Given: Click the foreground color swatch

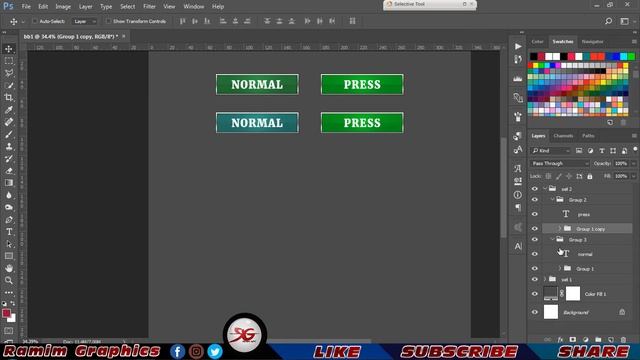Looking at the screenshot, I should point(6,313).
